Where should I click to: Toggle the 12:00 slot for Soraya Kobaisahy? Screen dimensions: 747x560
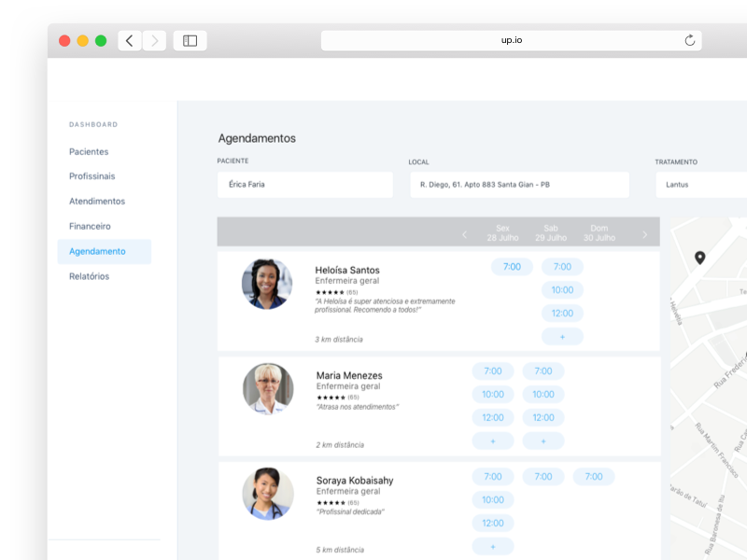pos(493,523)
